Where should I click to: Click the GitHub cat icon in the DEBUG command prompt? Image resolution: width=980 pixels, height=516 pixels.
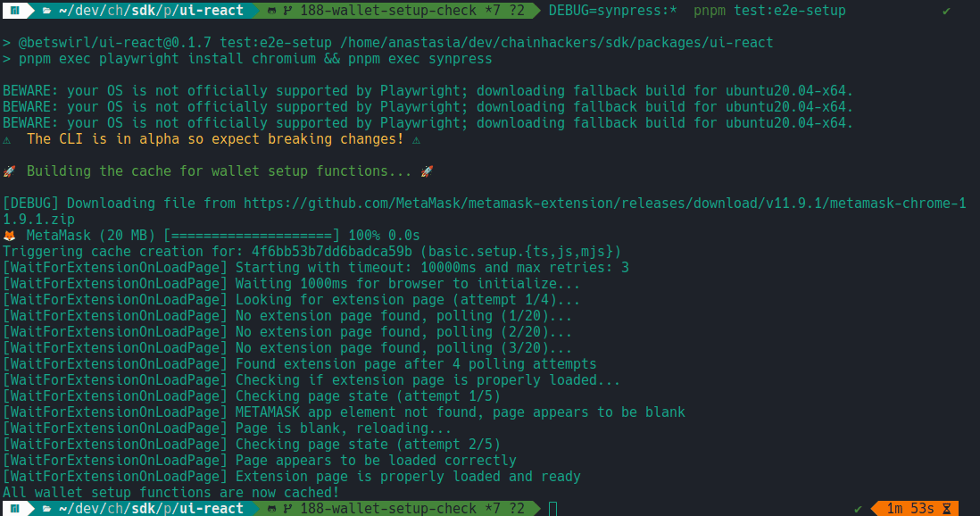[272, 11]
